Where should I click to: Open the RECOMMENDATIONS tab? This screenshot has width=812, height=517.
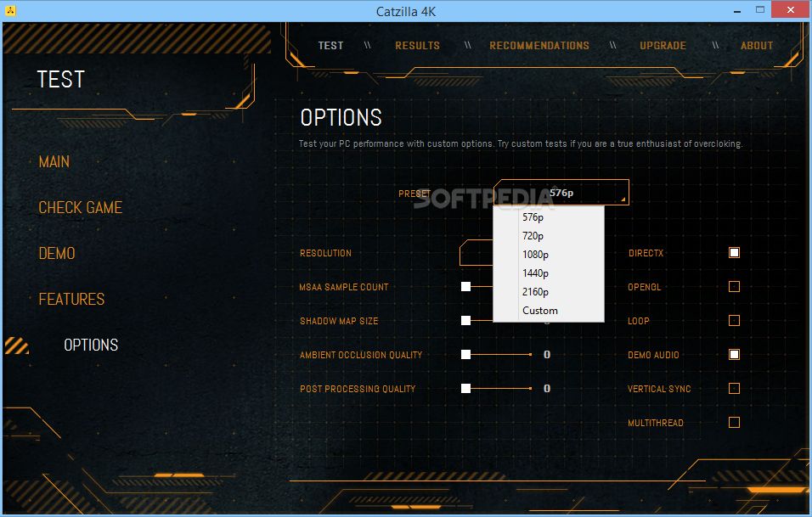(539, 46)
